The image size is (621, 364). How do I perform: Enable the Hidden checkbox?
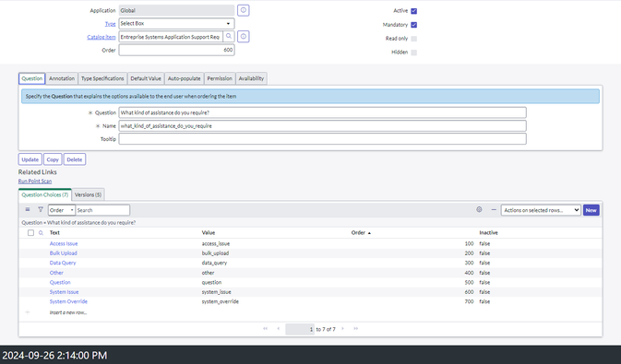tap(414, 53)
